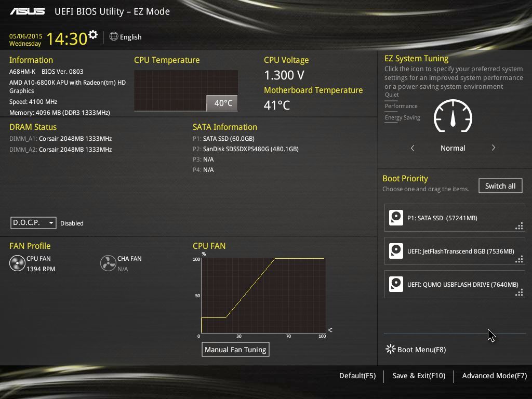Click the CHA FAN fan icon
The height and width of the screenshot is (399, 532).
point(108,263)
